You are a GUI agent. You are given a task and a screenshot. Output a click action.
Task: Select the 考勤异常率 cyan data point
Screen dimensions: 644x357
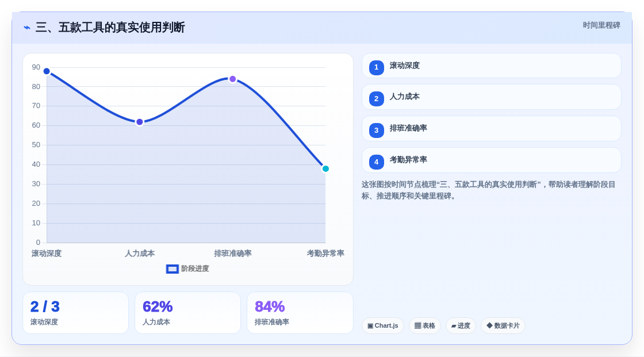click(325, 169)
